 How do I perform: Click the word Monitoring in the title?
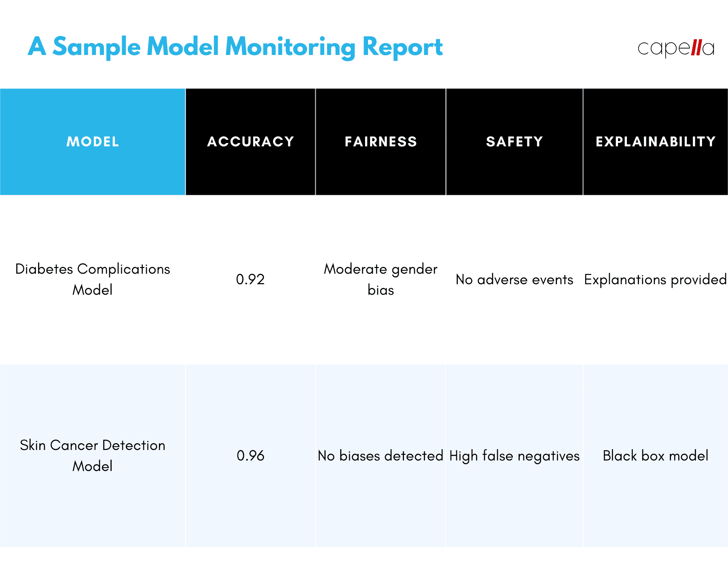[290, 48]
